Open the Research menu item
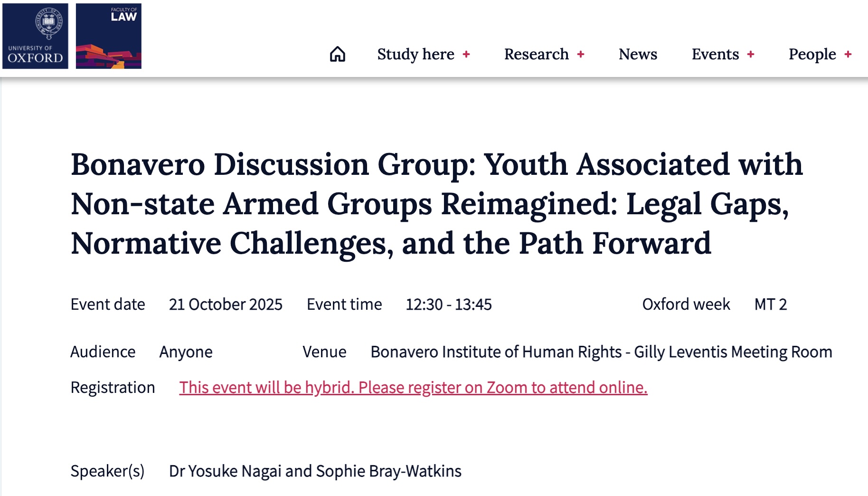Screen dimensions: 868x496 click(536, 54)
